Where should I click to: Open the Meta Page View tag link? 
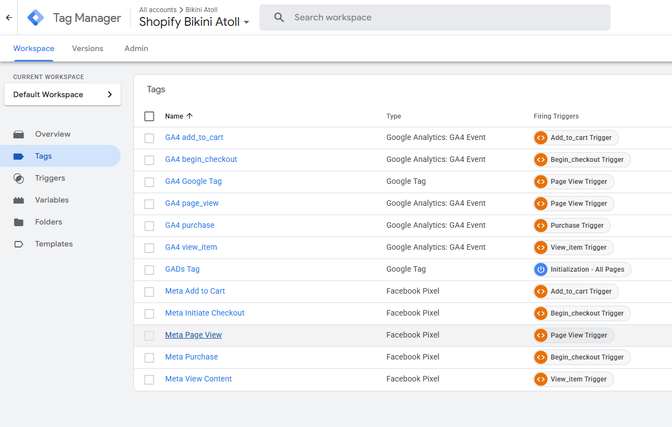193,335
